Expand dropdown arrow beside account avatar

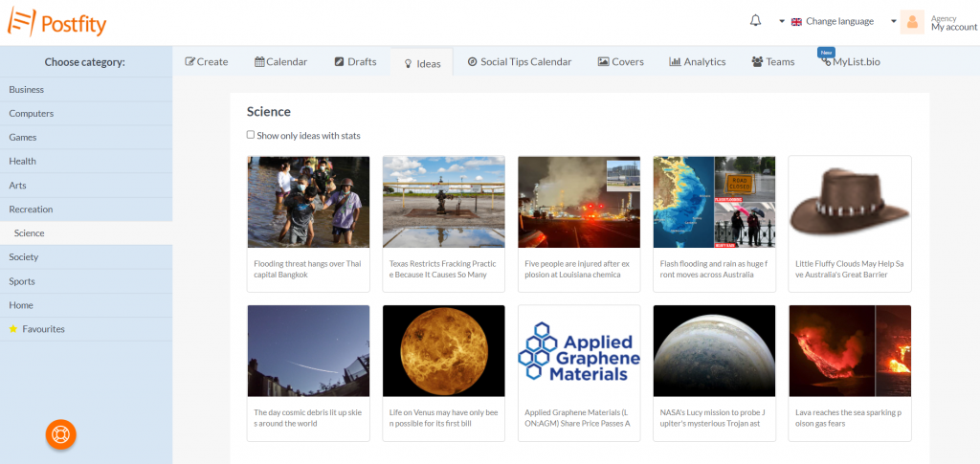coord(894,21)
